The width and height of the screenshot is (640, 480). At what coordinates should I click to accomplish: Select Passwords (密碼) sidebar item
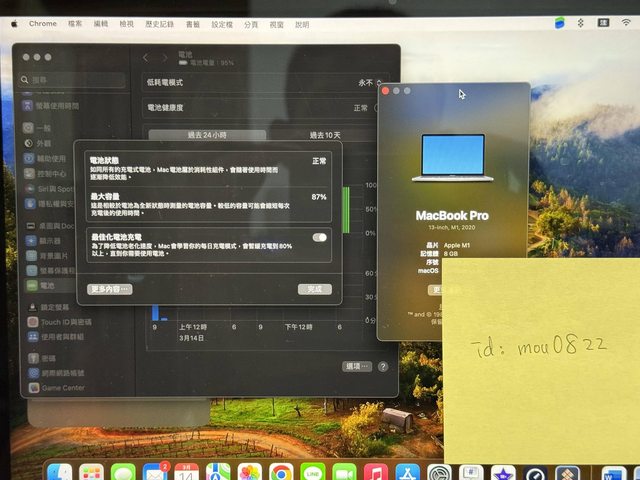point(42,358)
